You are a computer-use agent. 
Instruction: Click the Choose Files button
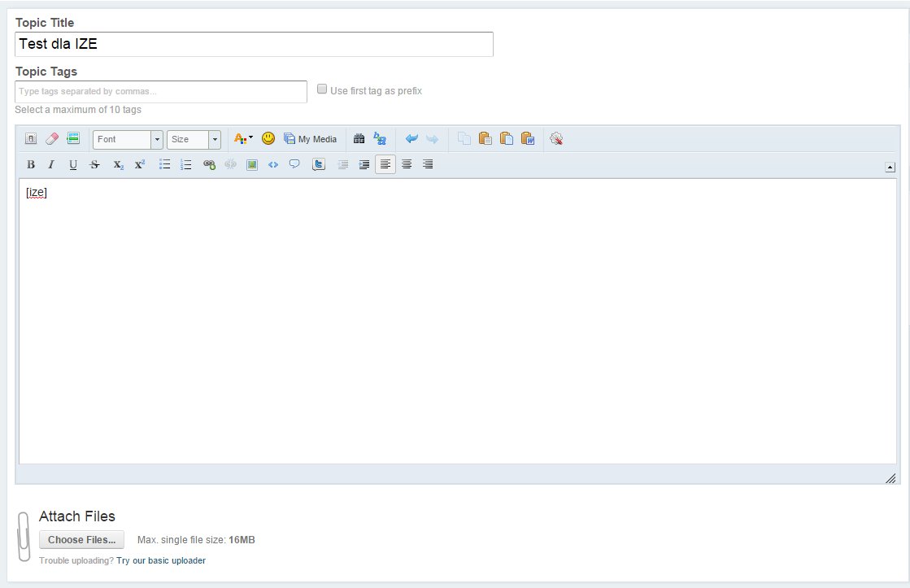coord(81,539)
